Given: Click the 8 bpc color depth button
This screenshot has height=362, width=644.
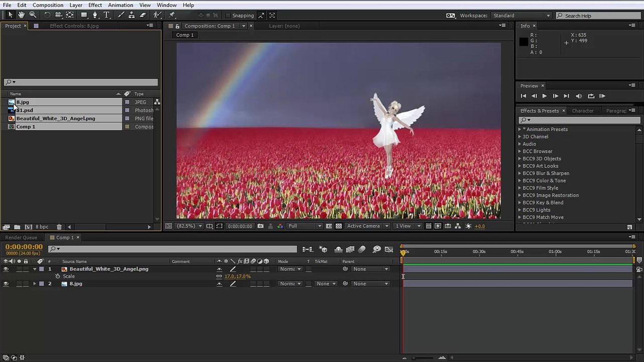Looking at the screenshot, I should coord(42,227).
